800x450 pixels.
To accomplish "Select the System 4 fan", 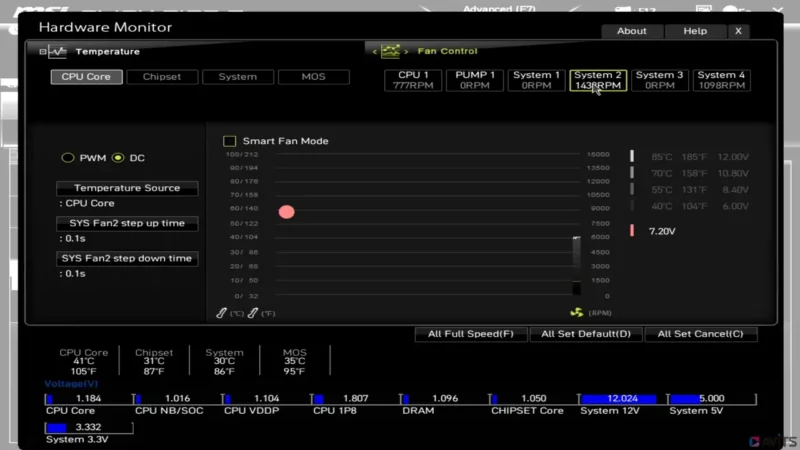I will [x=721, y=80].
